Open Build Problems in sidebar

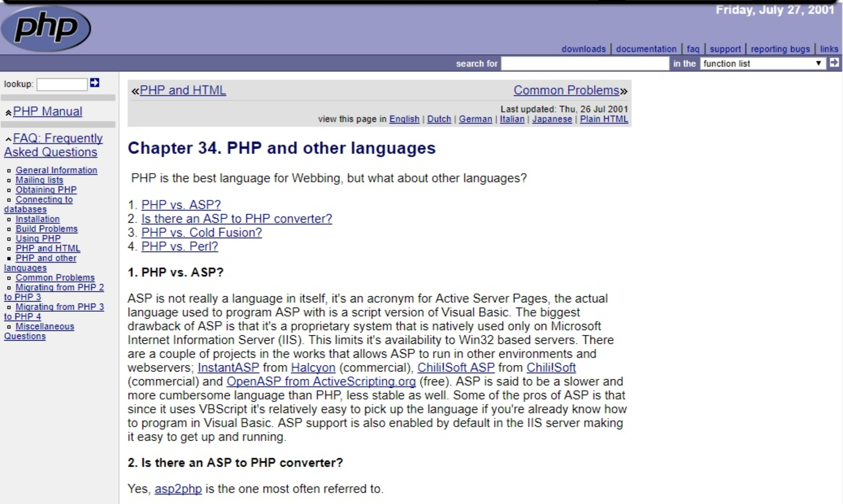[x=46, y=229]
